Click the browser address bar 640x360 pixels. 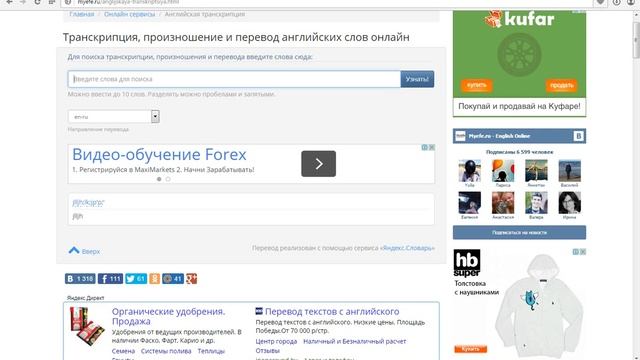pos(327,2)
